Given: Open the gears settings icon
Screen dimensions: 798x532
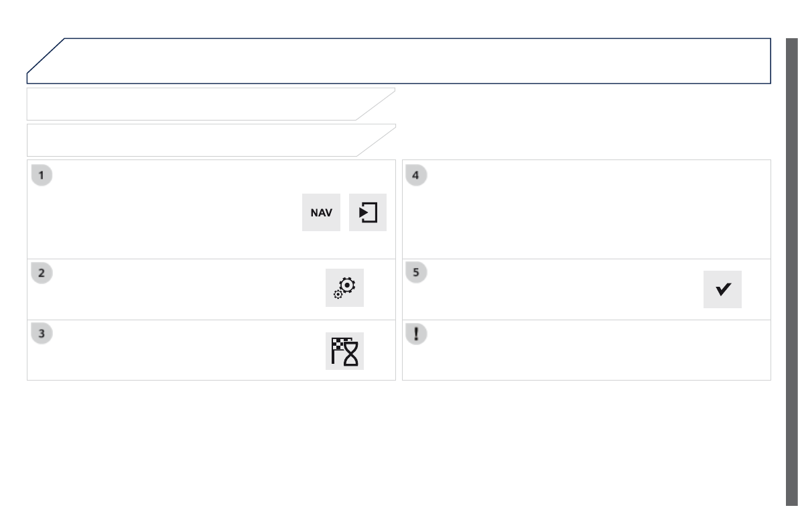Looking at the screenshot, I should pos(344,288).
